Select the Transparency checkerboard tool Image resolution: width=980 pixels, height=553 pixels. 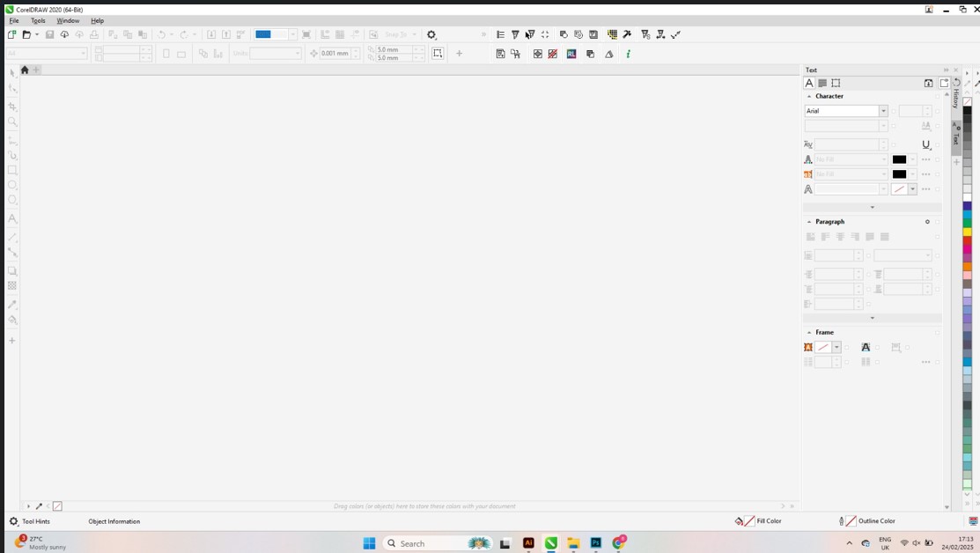pos(11,285)
